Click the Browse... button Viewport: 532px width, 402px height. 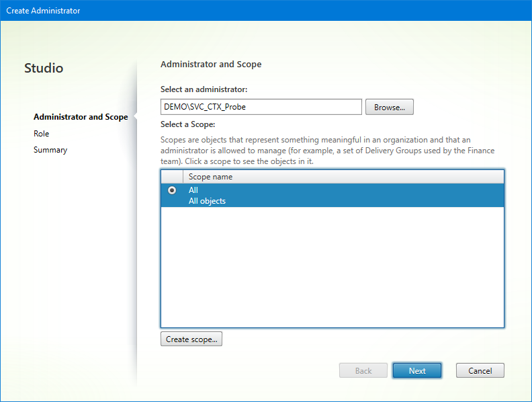pos(389,107)
